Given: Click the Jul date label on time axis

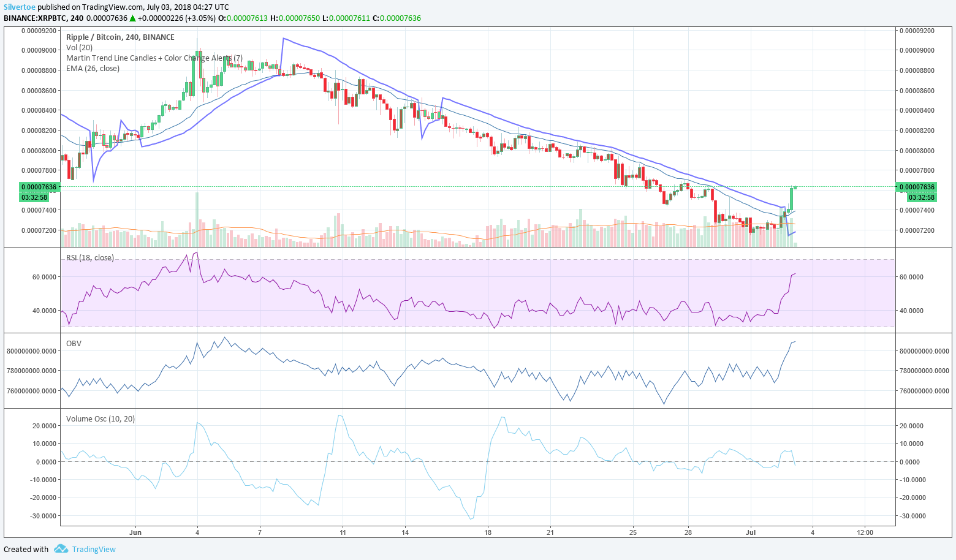Looking at the screenshot, I should point(751,532).
